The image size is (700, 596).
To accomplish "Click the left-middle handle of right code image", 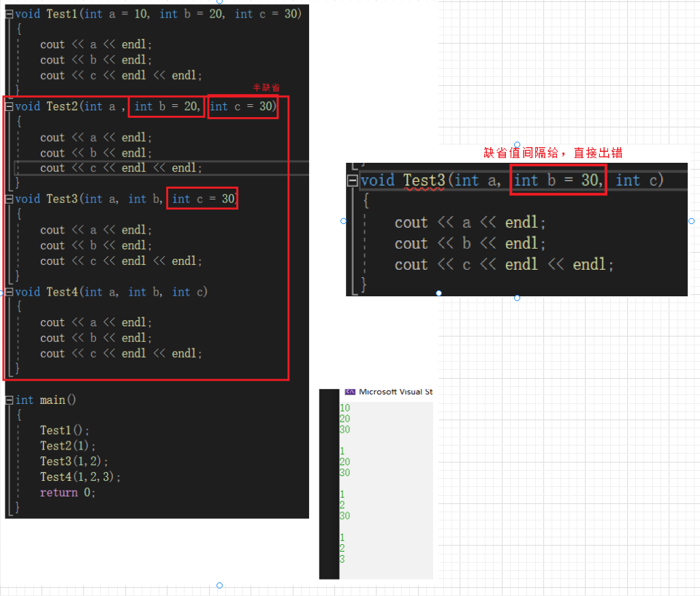I will [343, 221].
